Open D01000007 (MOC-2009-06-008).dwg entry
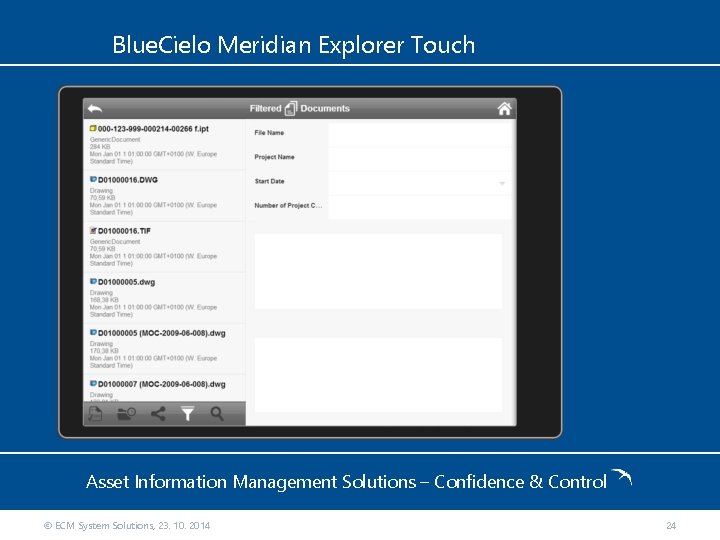 pos(164,388)
